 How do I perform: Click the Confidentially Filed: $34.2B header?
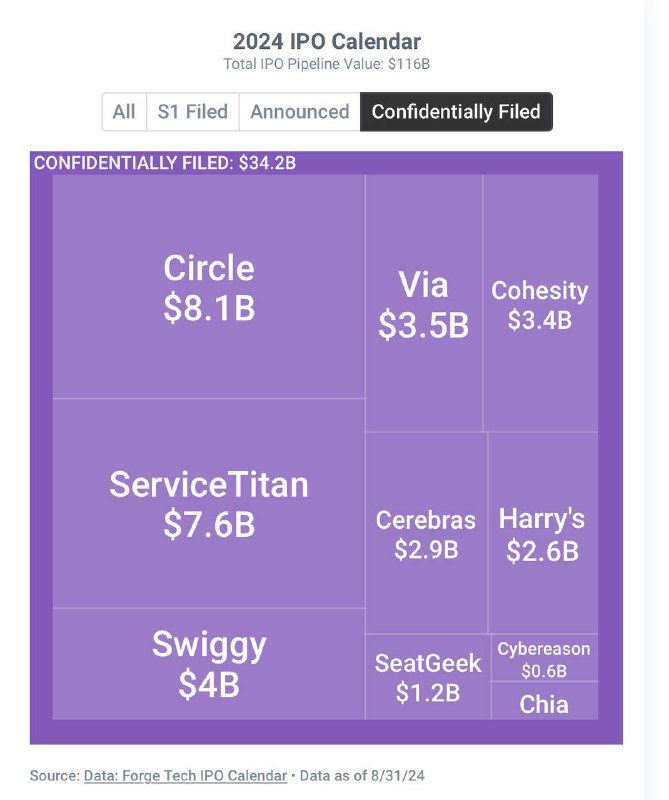tap(165, 163)
